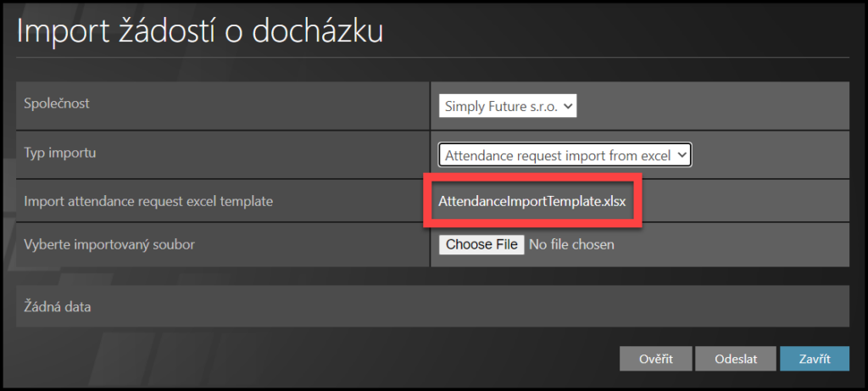Viewport: 868px width, 391px height.
Task: Submit with the Odeslat button
Action: [x=735, y=359]
